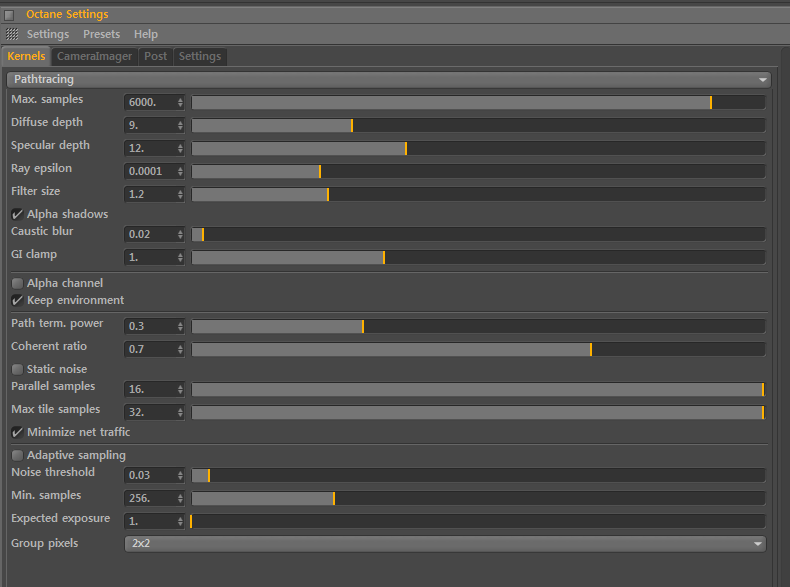The image size is (790, 587).
Task: Click the Group pixels label
Action: pos(45,544)
